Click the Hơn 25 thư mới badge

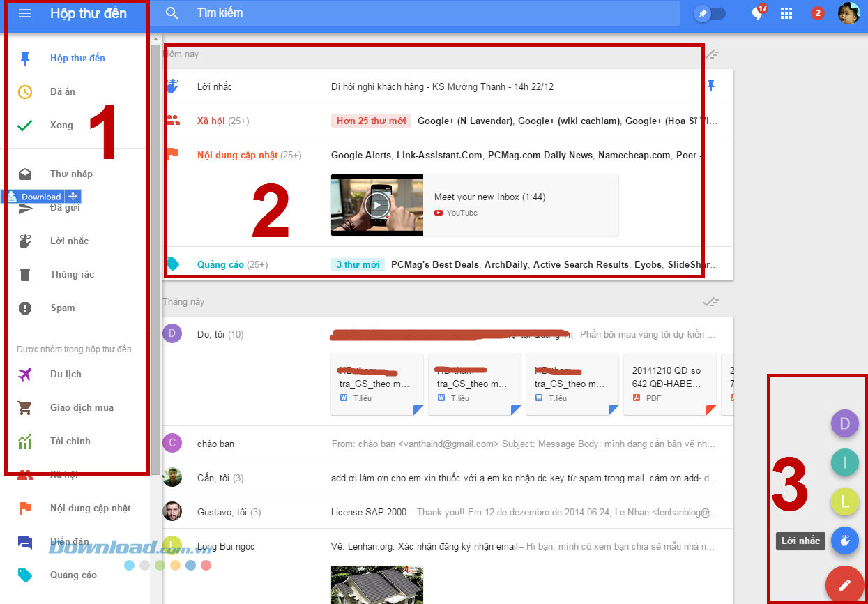tap(370, 120)
